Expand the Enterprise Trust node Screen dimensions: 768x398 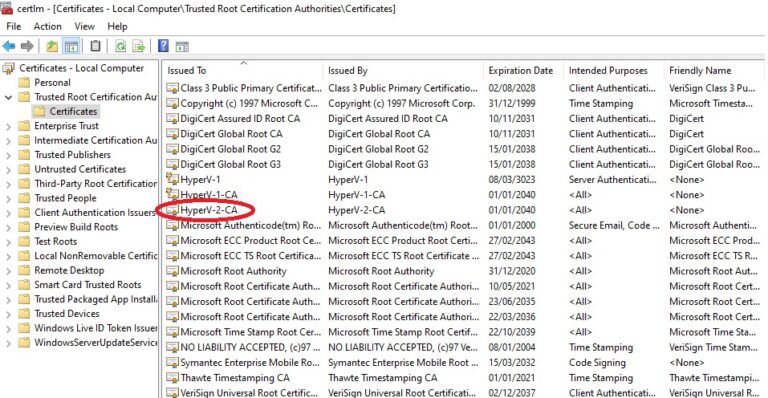pos(8,126)
